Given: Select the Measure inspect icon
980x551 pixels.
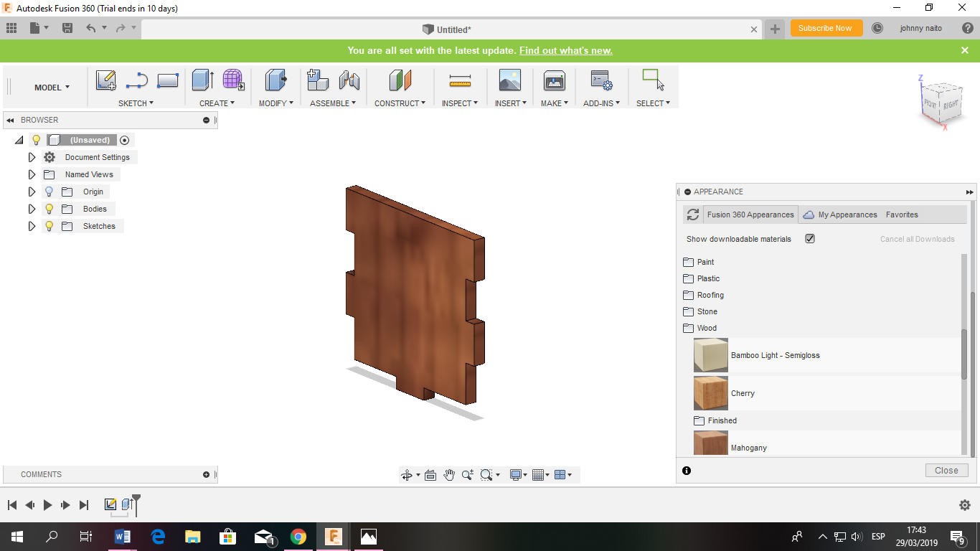Looking at the screenshot, I should [459, 80].
